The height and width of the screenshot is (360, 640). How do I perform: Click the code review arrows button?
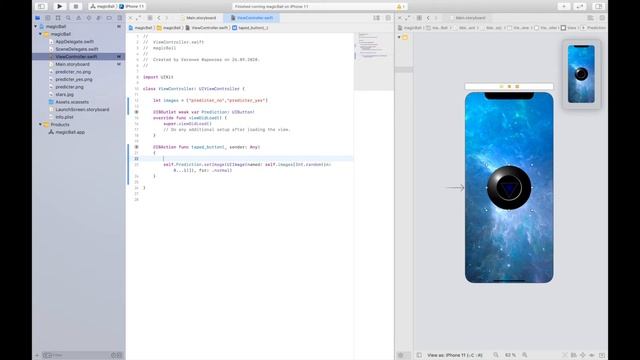[580, 6]
